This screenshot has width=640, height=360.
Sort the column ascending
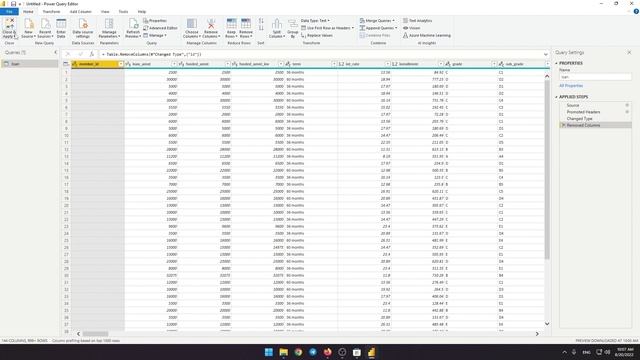pos(261,21)
